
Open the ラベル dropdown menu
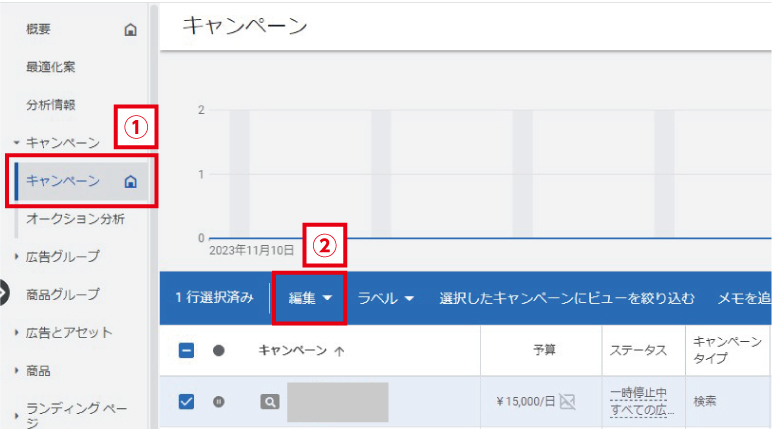(386, 298)
